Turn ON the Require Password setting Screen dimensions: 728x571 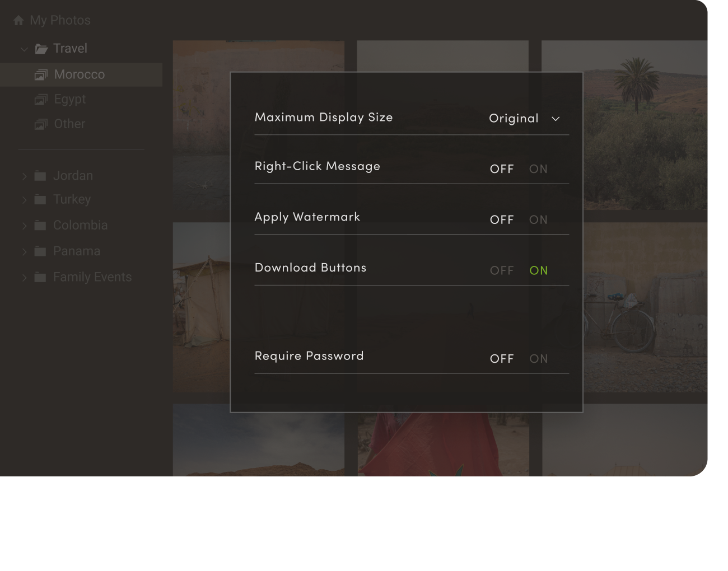point(538,359)
